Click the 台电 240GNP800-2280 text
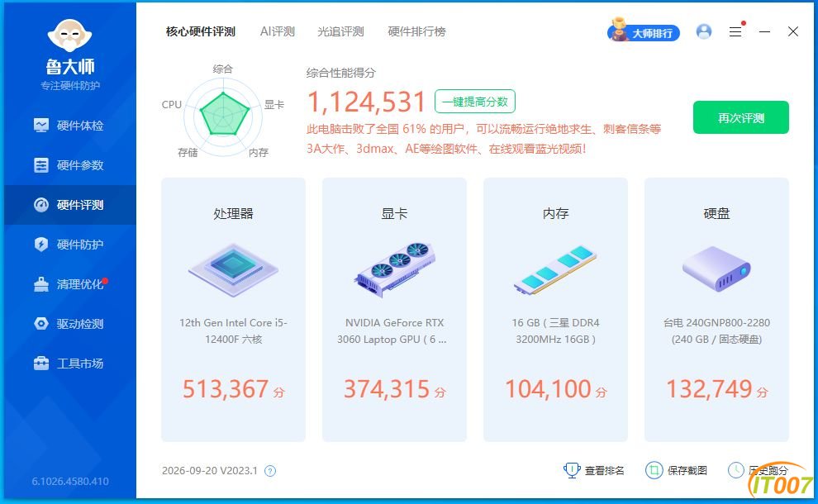 [717, 330]
